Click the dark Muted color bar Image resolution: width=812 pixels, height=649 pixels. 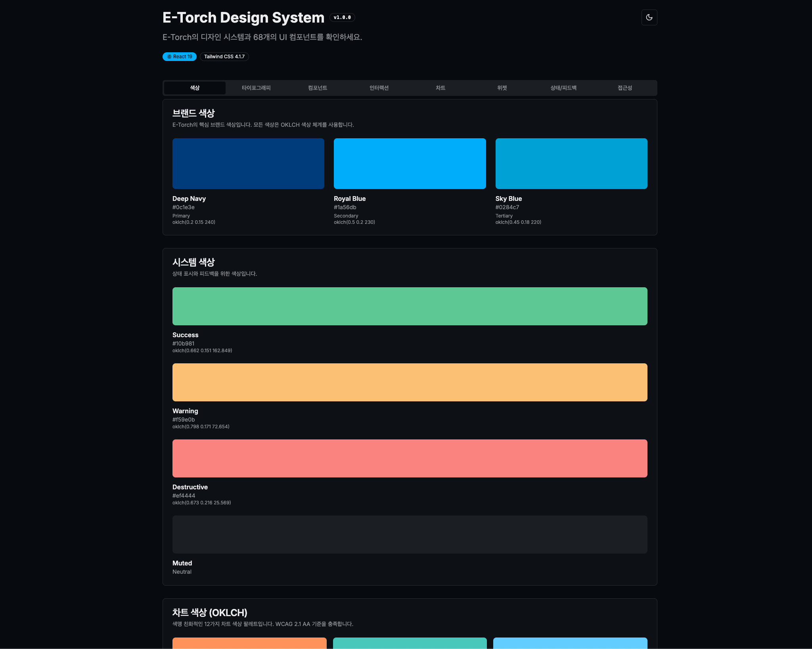coord(410,534)
